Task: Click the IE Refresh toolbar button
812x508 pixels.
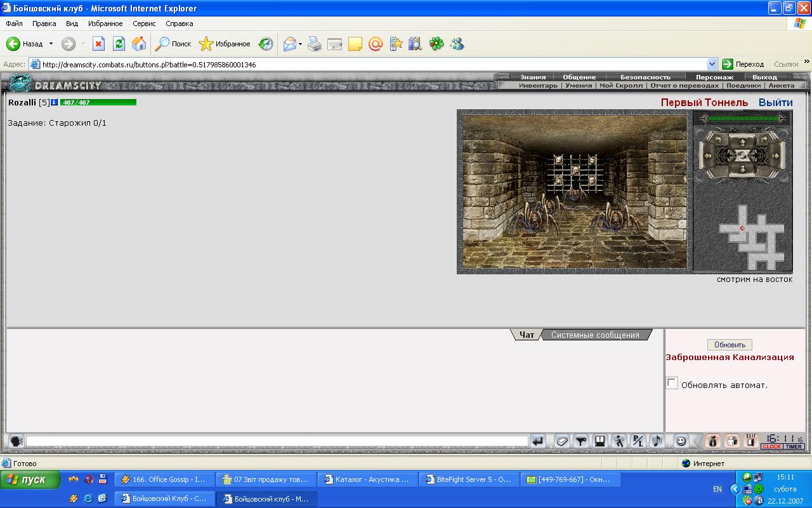Action: point(119,44)
